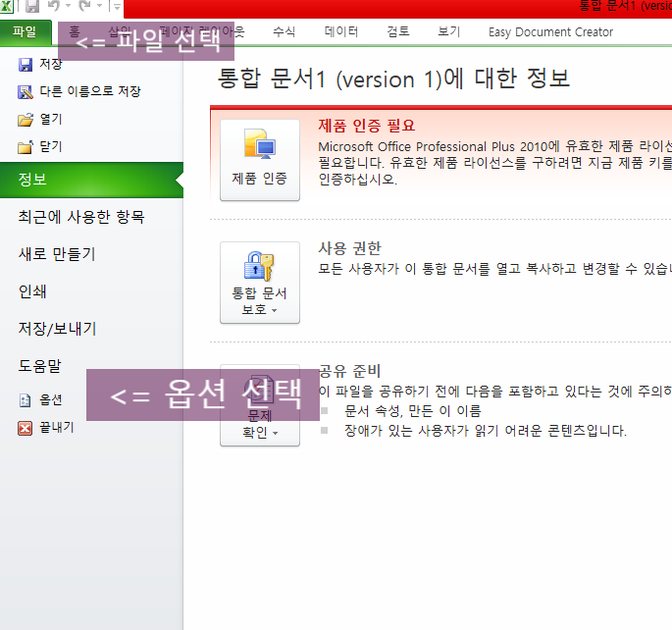The height and width of the screenshot is (630, 672).
Task: Click the 문서 속성, 만든 이 이름 item
Action: (413, 411)
